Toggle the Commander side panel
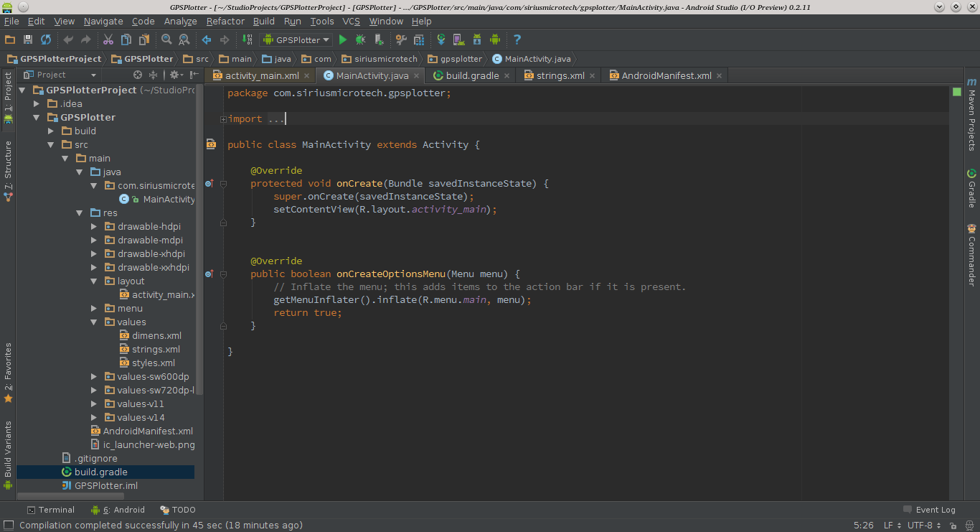The height and width of the screenshot is (532, 980). [x=971, y=254]
